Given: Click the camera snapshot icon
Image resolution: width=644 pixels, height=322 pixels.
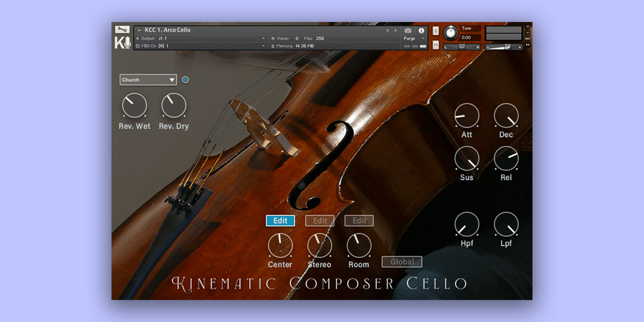Looking at the screenshot, I should click(408, 30).
